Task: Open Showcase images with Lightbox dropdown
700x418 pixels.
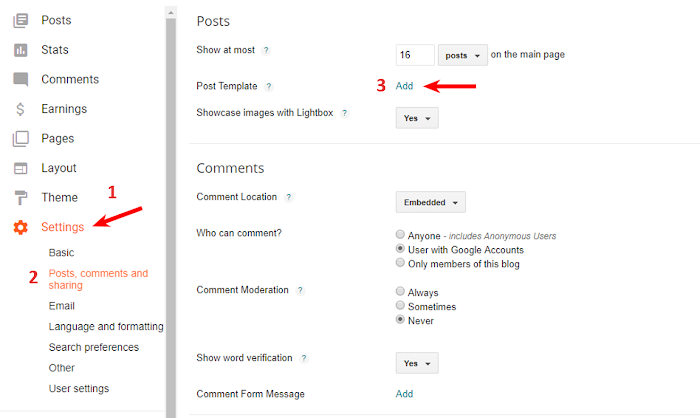Action: (x=417, y=119)
